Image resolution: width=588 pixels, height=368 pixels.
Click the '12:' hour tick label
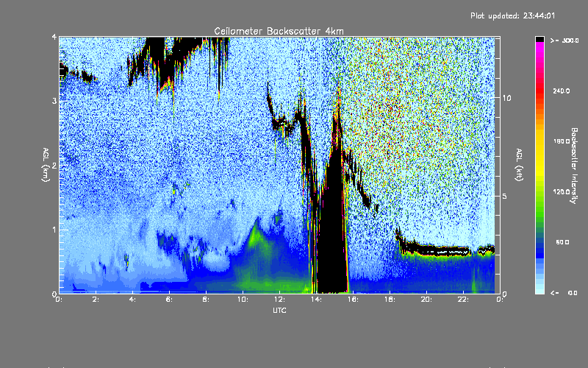click(x=279, y=300)
